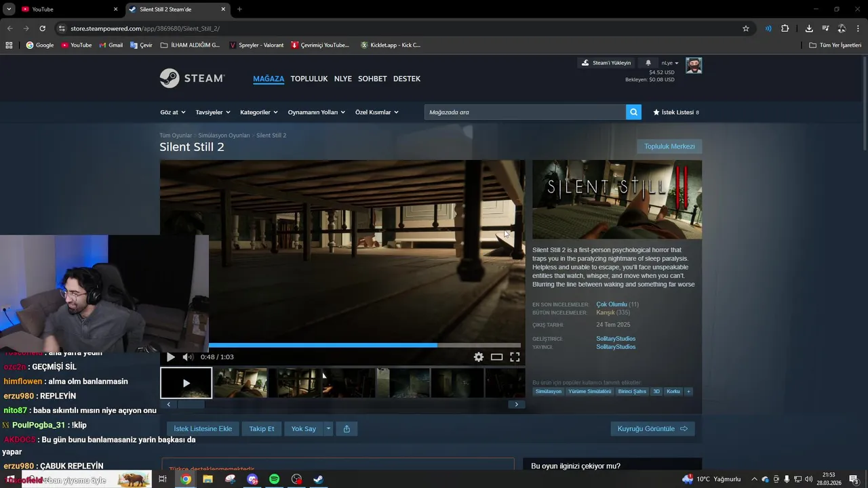Click the Kuyruğu Görüntüle button
This screenshot has width=868, height=488.
point(652,429)
